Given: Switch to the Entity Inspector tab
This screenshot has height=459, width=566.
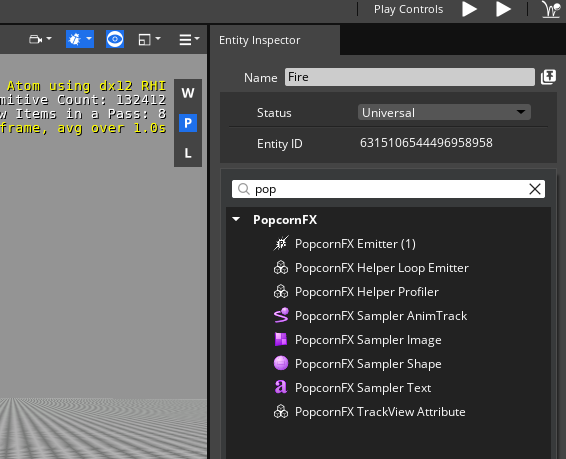Looking at the screenshot, I should pyautogui.click(x=274, y=40).
